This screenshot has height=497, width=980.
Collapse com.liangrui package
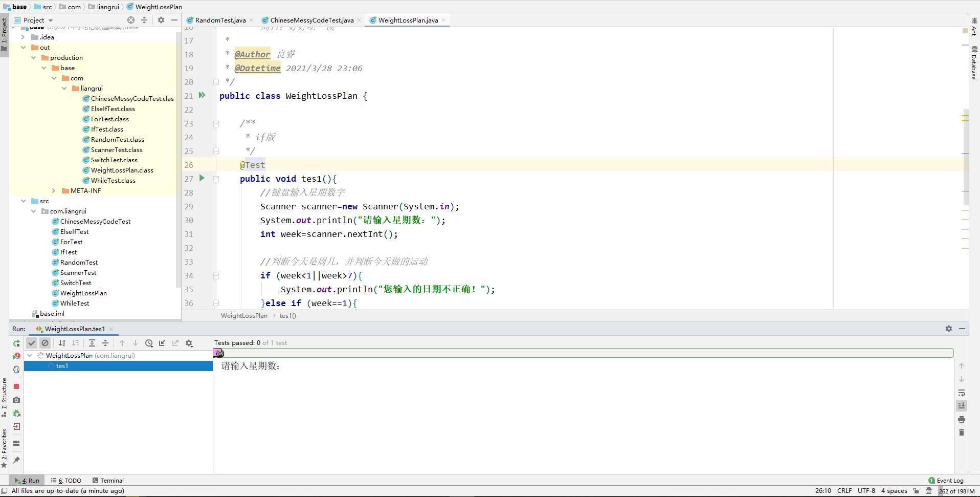pos(33,211)
